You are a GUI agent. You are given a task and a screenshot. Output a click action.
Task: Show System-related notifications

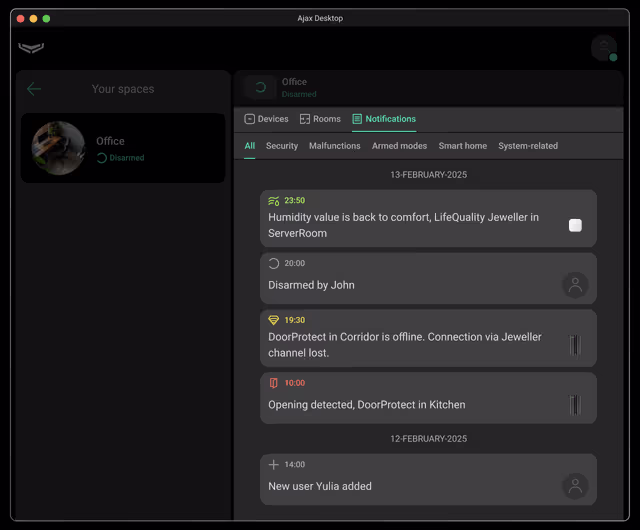tap(528, 146)
